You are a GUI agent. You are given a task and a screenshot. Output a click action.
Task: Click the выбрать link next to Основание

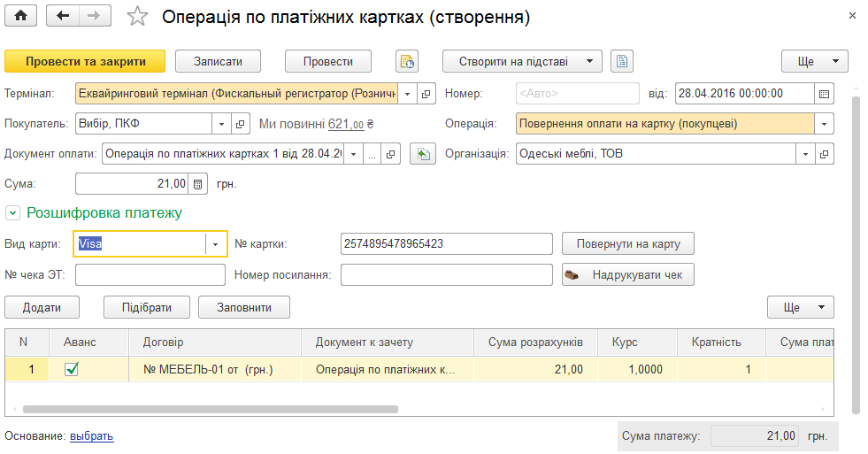(91, 436)
